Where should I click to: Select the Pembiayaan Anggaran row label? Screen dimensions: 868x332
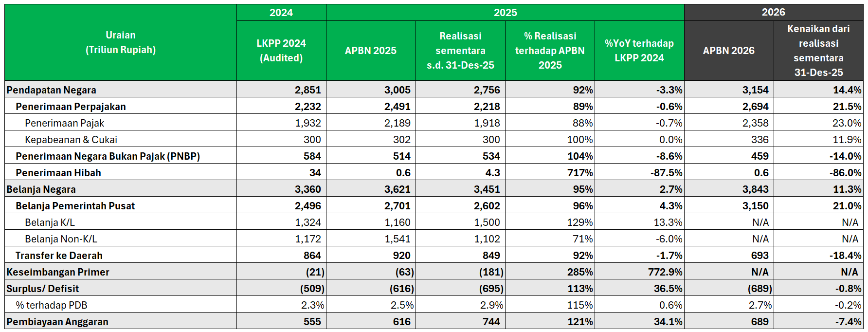57,322
